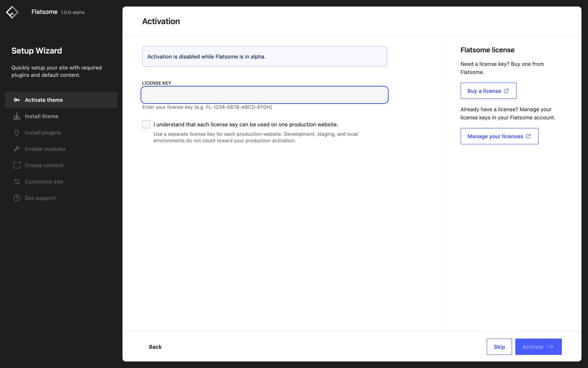Click the add-page icon beside Create content
Screen dimensions: 588x368
click(x=17, y=165)
